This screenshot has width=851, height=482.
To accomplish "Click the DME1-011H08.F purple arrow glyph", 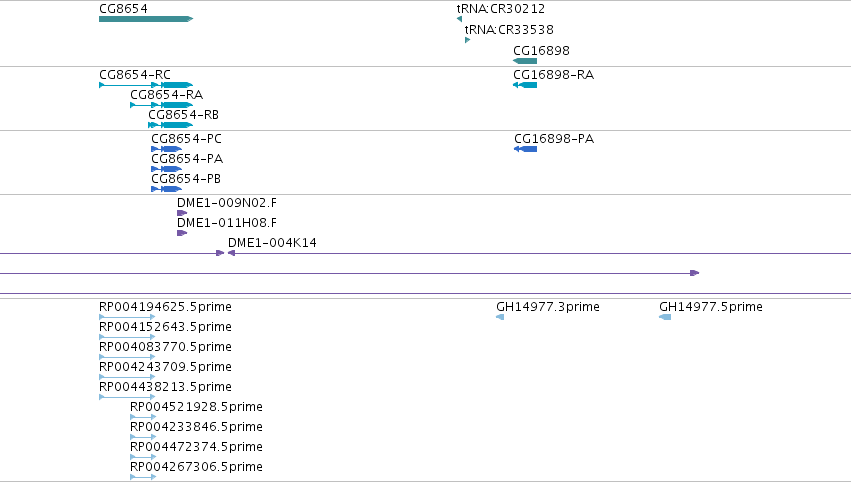I will tap(182, 233).
